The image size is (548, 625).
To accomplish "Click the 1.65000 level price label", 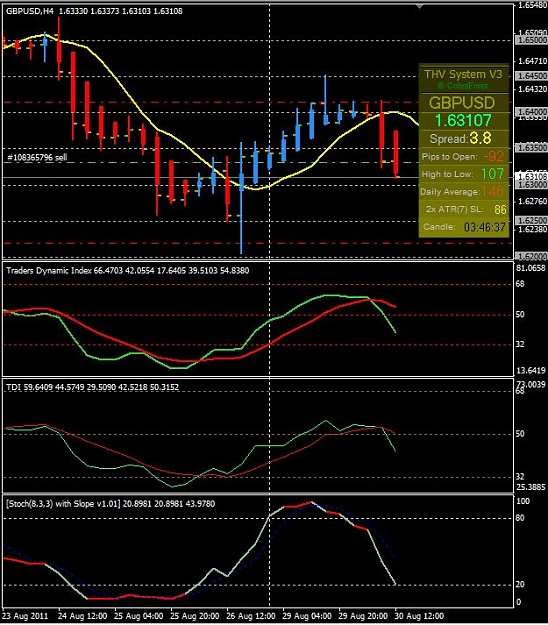I will pos(531,40).
